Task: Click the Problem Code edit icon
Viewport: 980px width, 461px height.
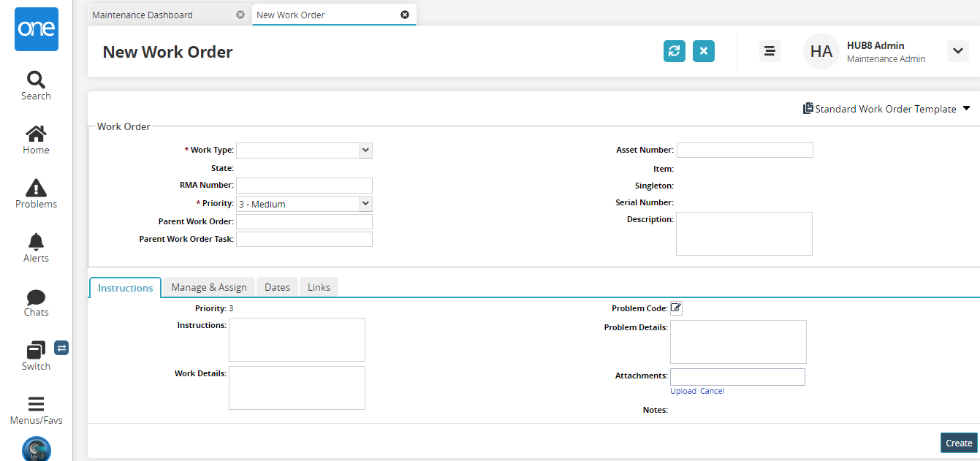Action: pyautogui.click(x=676, y=308)
